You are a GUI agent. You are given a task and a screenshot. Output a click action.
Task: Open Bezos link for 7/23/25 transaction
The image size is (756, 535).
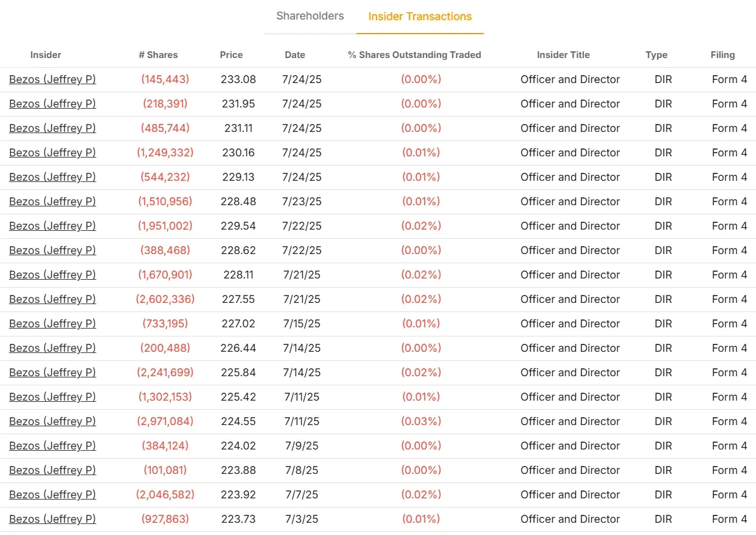click(52, 202)
